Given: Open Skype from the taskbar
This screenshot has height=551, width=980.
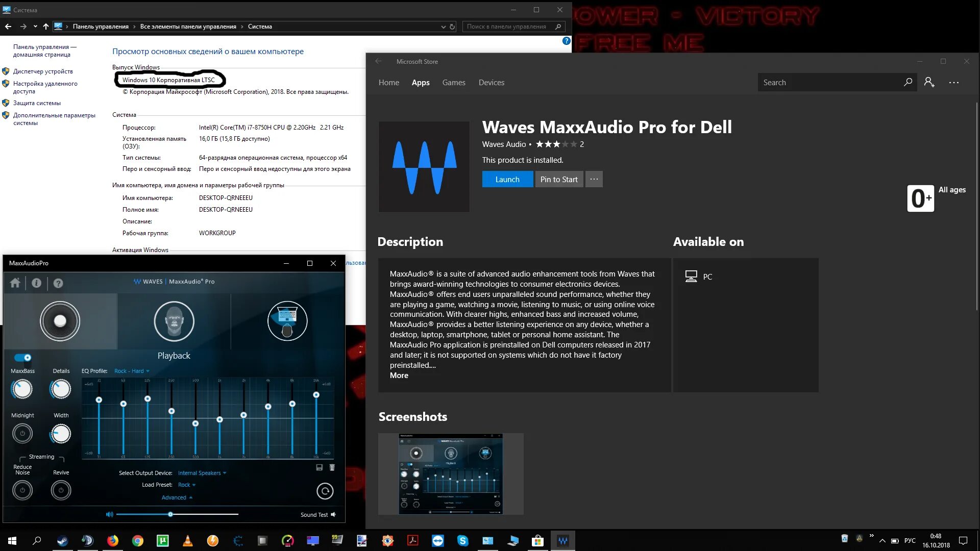Looking at the screenshot, I should pos(462,541).
